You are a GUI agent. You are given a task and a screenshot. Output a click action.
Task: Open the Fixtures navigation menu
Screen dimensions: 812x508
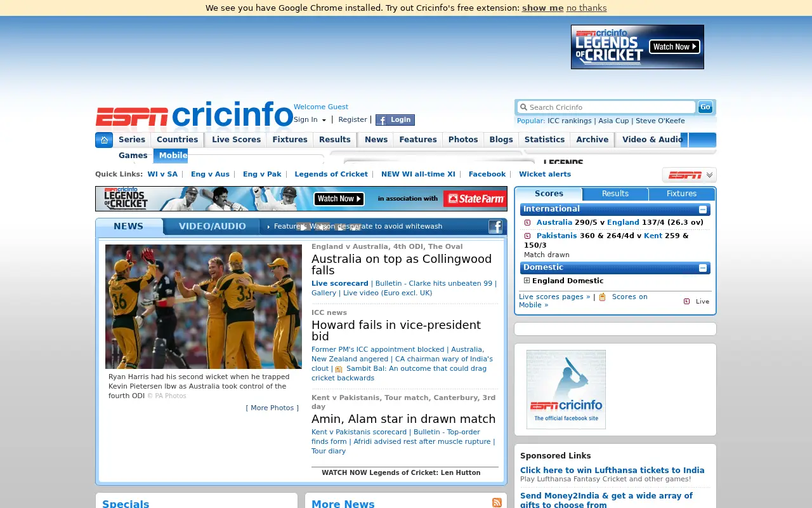coord(290,140)
